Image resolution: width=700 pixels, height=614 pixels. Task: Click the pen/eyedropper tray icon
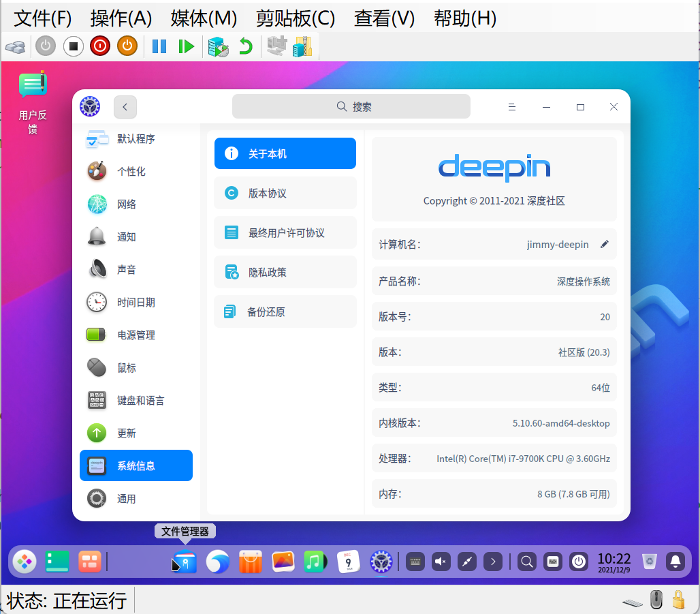point(467,562)
